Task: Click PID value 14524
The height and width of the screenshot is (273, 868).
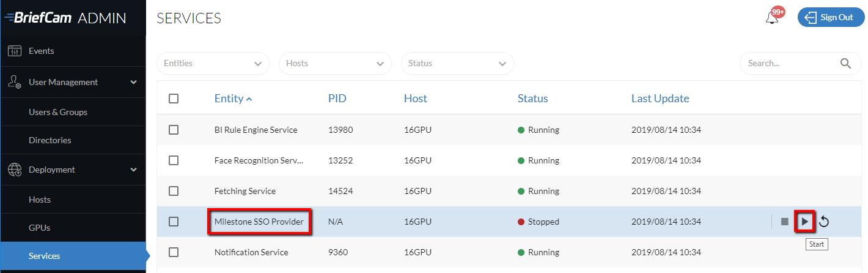Action: pos(340,191)
